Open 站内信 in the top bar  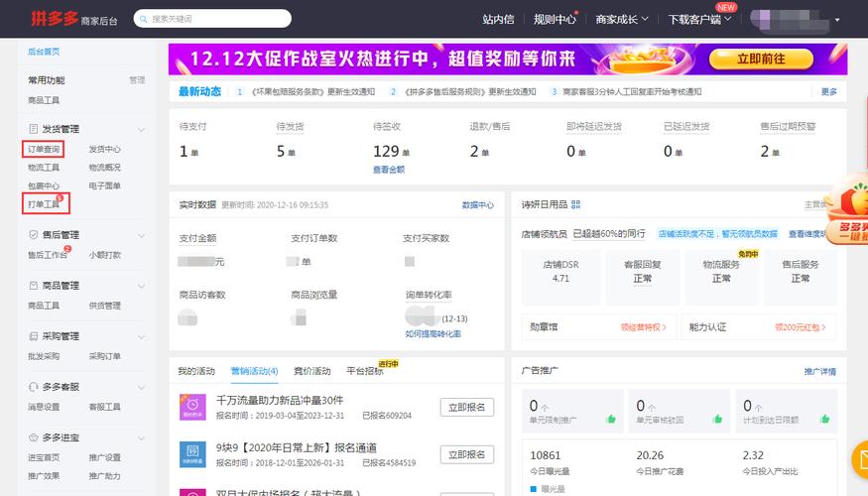[x=498, y=20]
